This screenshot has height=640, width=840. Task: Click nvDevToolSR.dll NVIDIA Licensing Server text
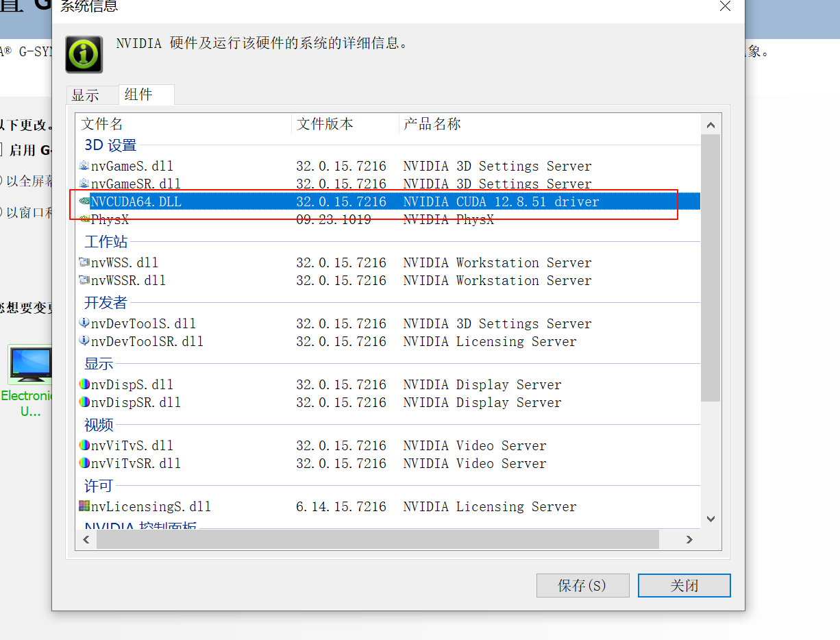click(x=490, y=341)
